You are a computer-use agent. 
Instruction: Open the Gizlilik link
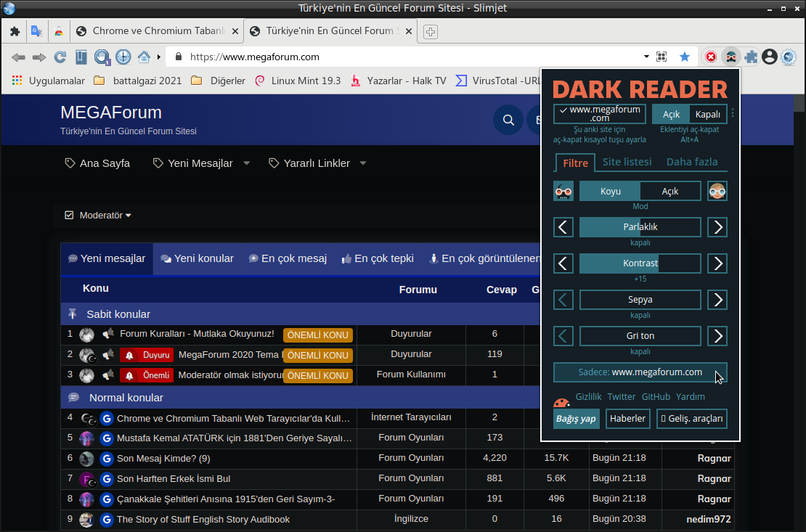tap(588, 397)
